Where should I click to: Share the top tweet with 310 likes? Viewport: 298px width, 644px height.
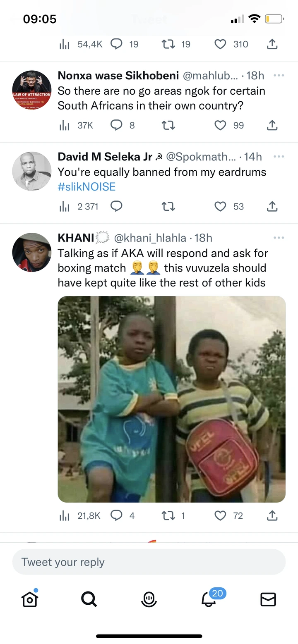(272, 44)
